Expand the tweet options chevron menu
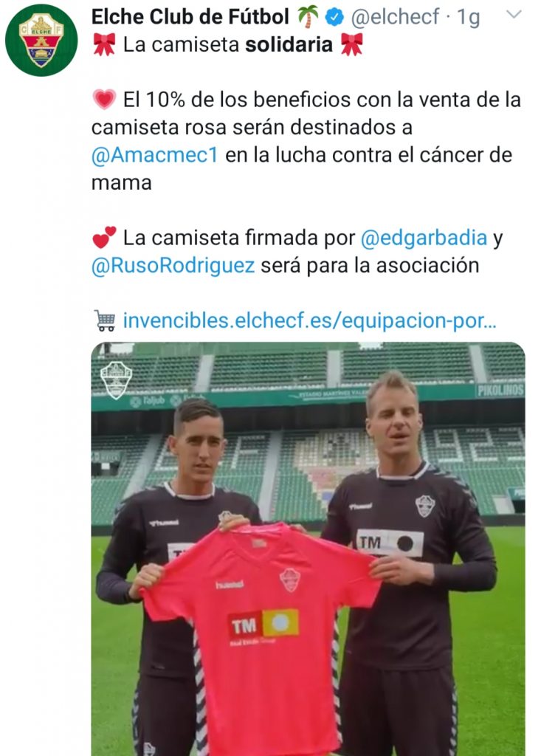541x756 pixels. click(x=514, y=14)
